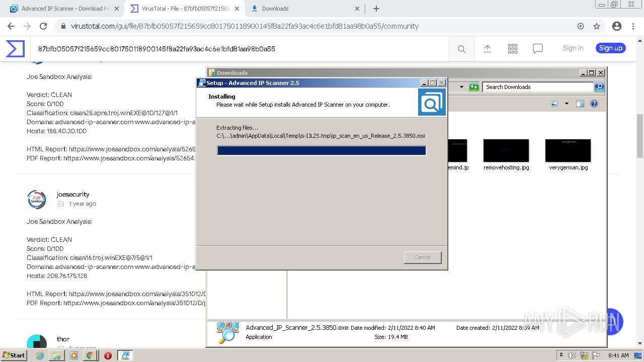Toggle the Explorer preview pane
This screenshot has height=362, width=644.
coord(580,104)
